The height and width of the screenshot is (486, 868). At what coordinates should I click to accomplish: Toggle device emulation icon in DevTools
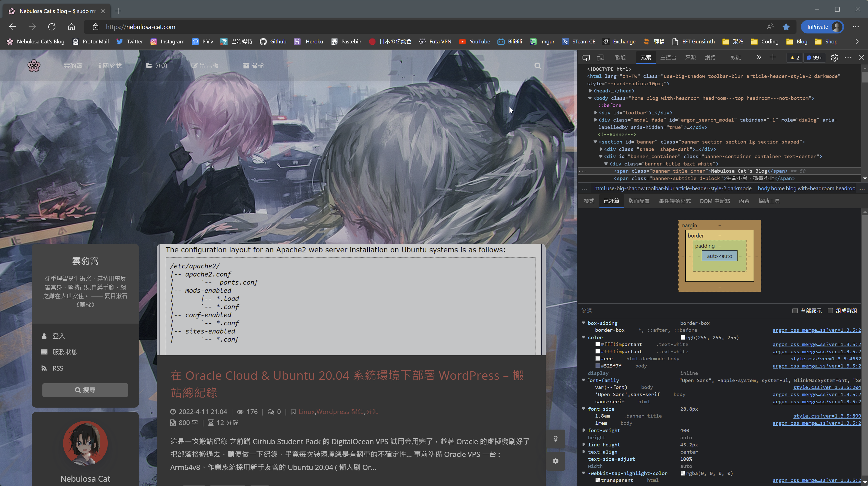coord(600,58)
